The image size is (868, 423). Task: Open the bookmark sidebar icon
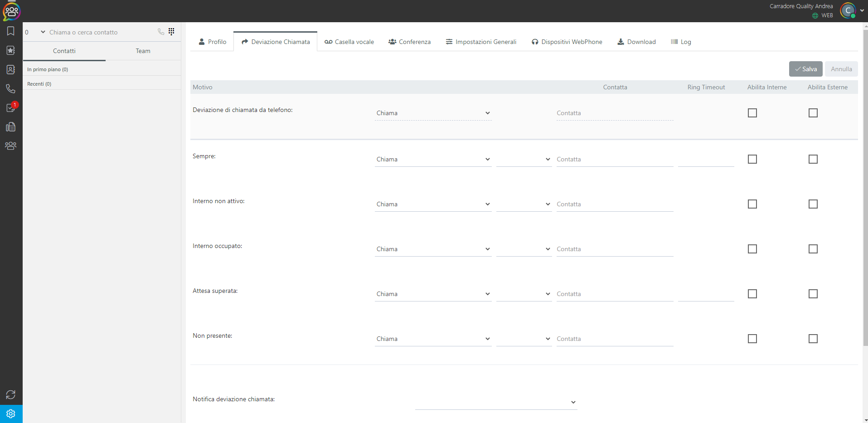[x=11, y=31]
